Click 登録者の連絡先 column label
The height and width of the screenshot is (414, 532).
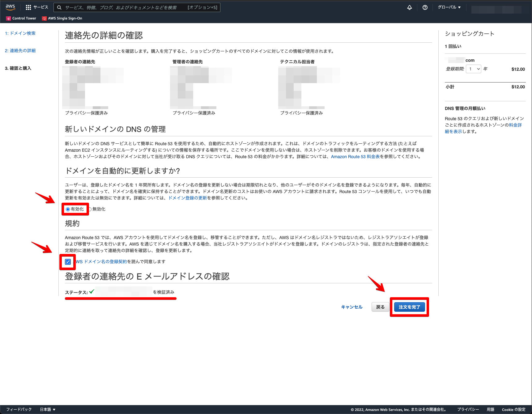80,62
